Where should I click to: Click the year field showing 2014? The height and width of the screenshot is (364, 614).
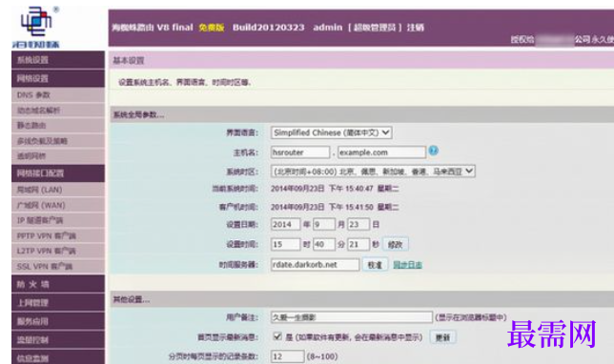(x=285, y=224)
